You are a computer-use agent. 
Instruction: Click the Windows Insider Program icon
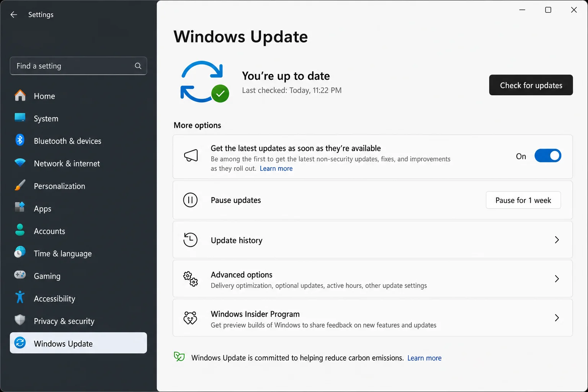(x=190, y=318)
